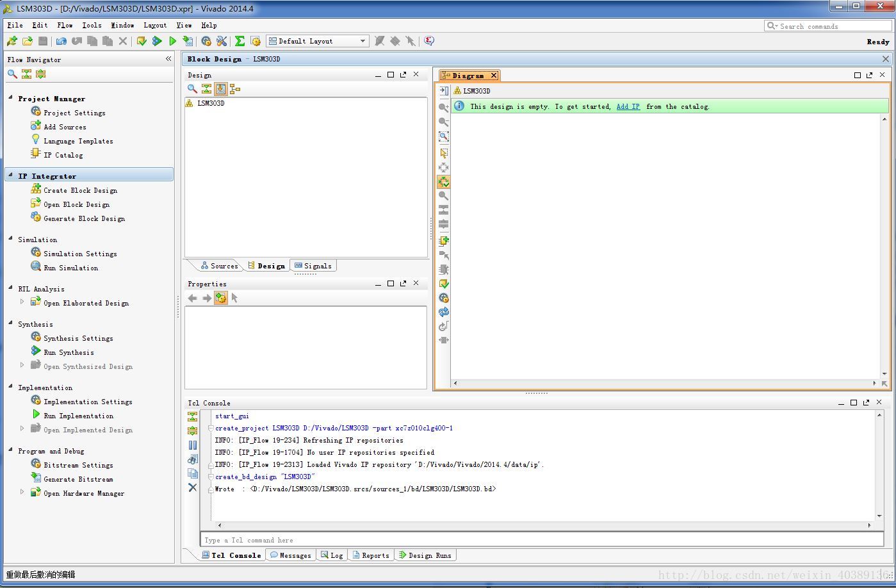
Task: Click the gear icon in Diagram toolbar
Action: pos(443,298)
